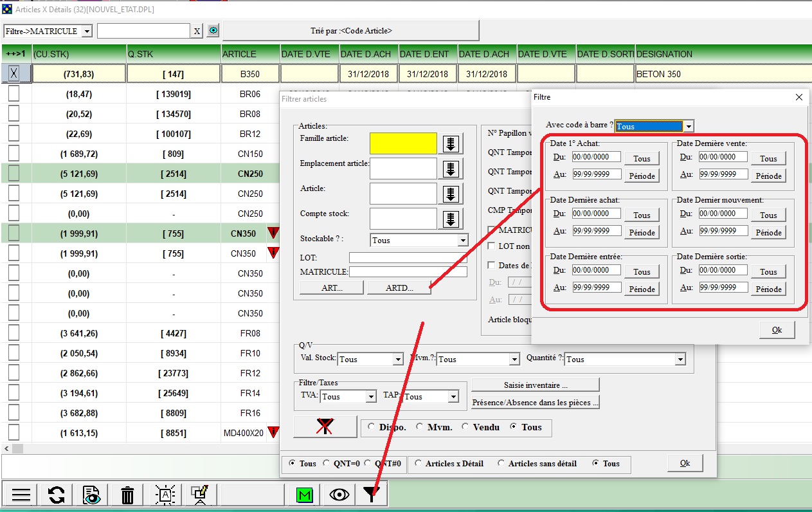Click Période under Date Dernière vente

click(x=768, y=176)
